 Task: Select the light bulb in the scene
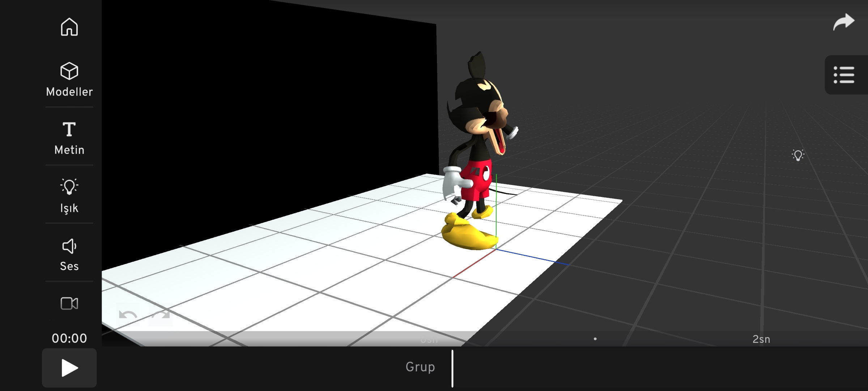pos(798,155)
